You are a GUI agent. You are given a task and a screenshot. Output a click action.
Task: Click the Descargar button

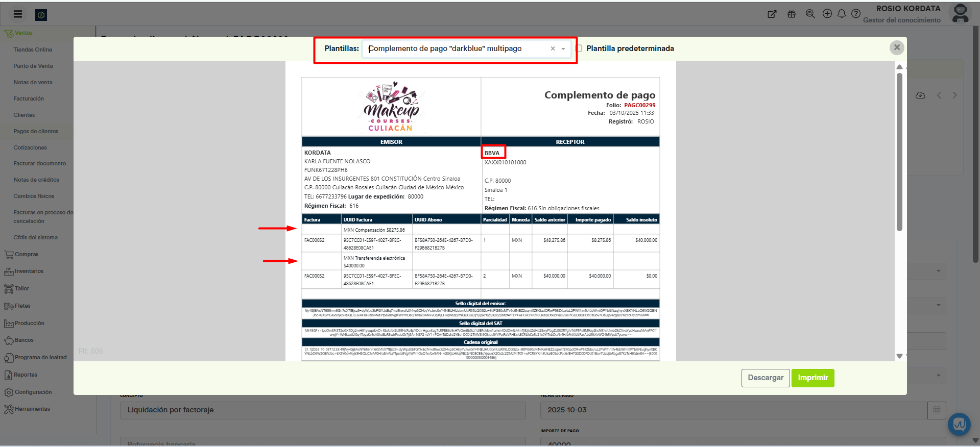(765, 378)
